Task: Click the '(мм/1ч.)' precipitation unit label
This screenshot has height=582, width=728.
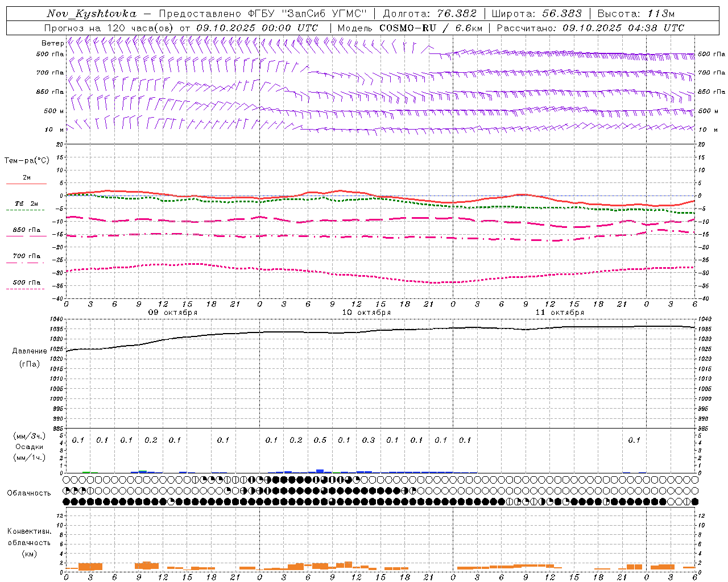Action: tap(29, 458)
